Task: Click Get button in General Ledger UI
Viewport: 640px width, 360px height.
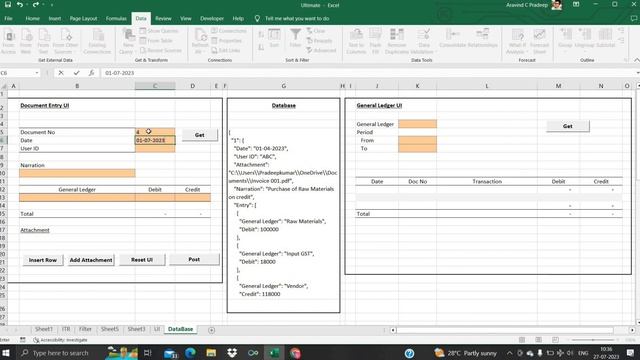Action: 568,126
